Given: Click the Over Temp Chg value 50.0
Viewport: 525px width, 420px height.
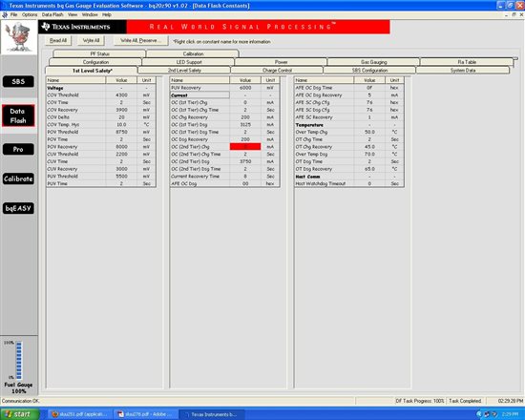Looking at the screenshot, I should (369, 132).
